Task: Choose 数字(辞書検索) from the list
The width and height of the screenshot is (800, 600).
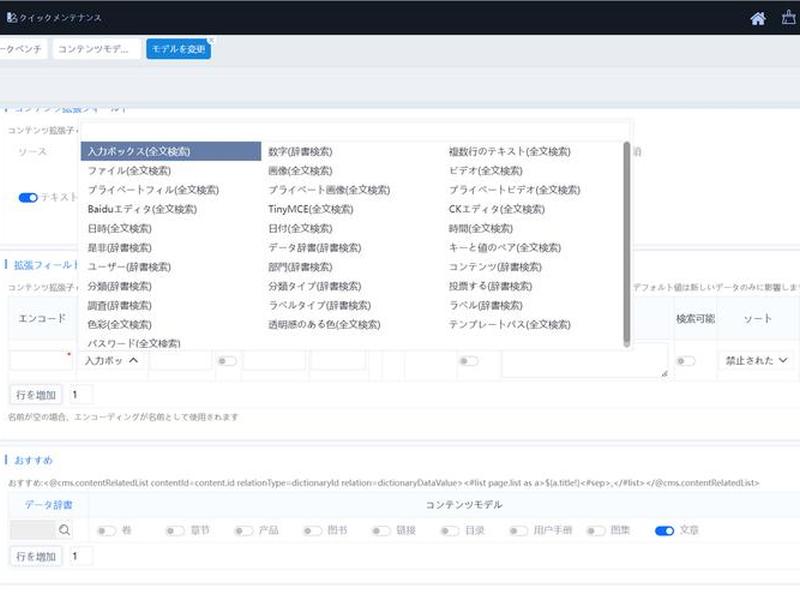Action: (x=300, y=152)
